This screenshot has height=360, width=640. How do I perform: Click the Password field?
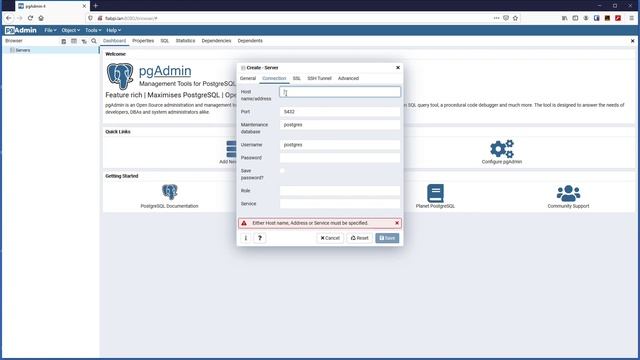pos(340,158)
